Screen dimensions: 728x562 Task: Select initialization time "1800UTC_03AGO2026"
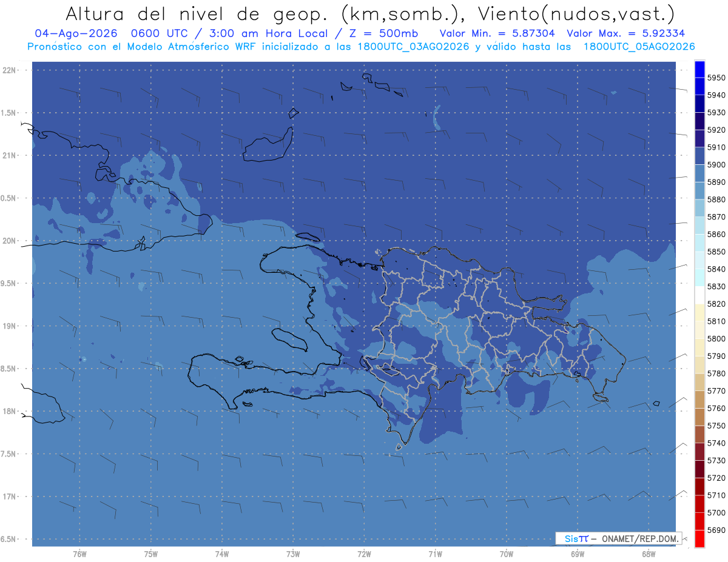(414, 47)
